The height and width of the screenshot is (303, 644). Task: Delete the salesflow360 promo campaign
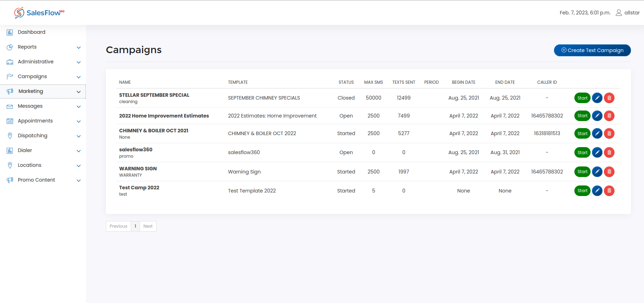tap(609, 152)
